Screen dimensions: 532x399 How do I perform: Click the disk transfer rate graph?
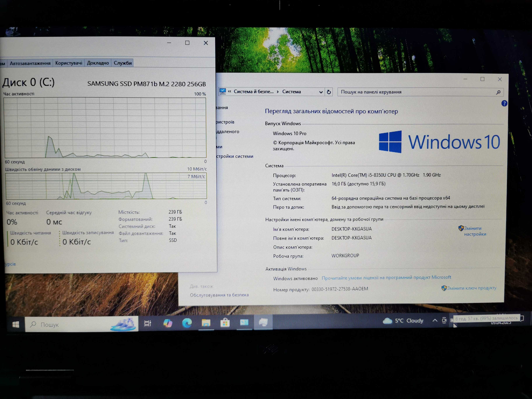[106, 186]
